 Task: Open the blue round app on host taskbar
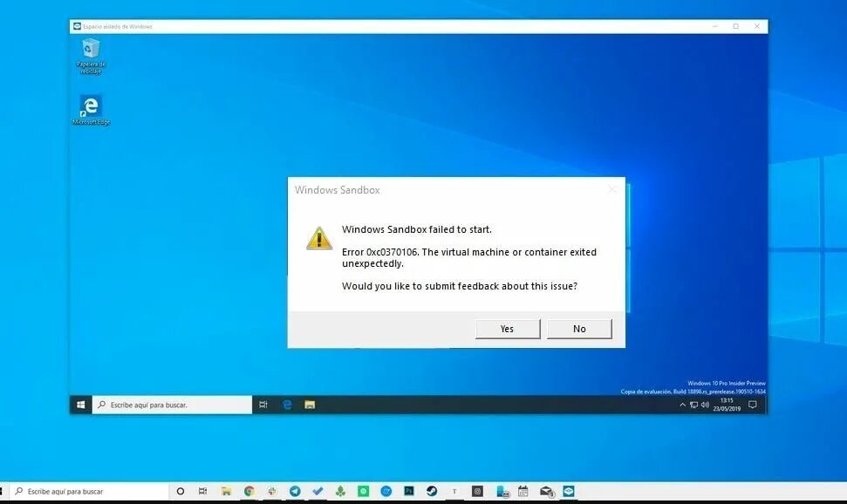tap(386, 491)
